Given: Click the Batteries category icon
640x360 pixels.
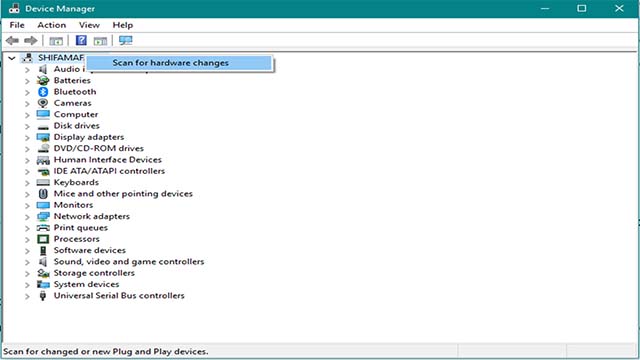Looking at the screenshot, I should pos(43,80).
